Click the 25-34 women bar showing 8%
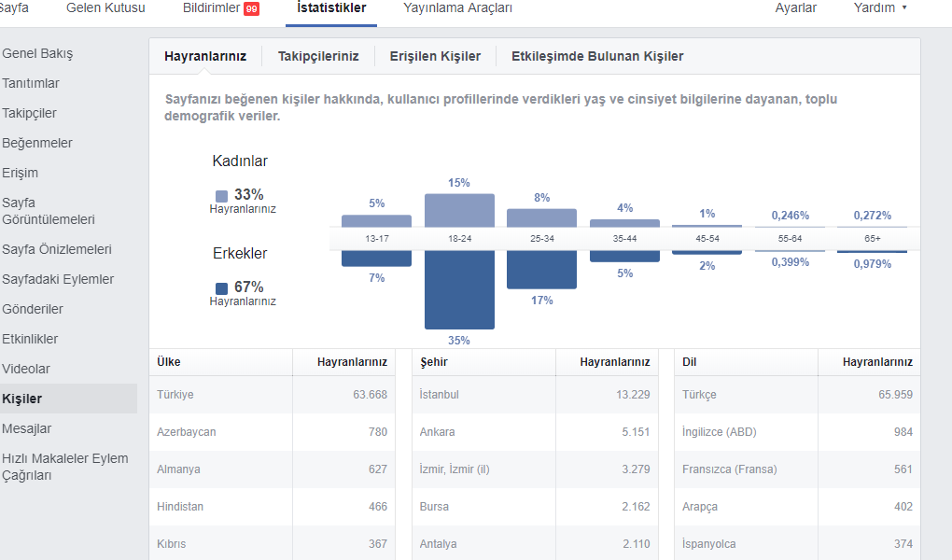The image size is (952, 560). (541, 218)
